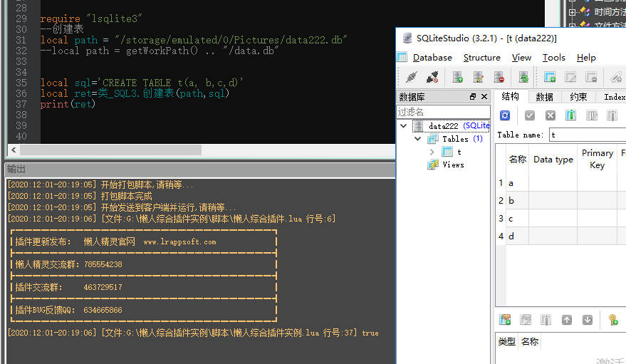The height and width of the screenshot is (364, 626).
Task: Select the data222 database in tree
Action: coord(451,126)
